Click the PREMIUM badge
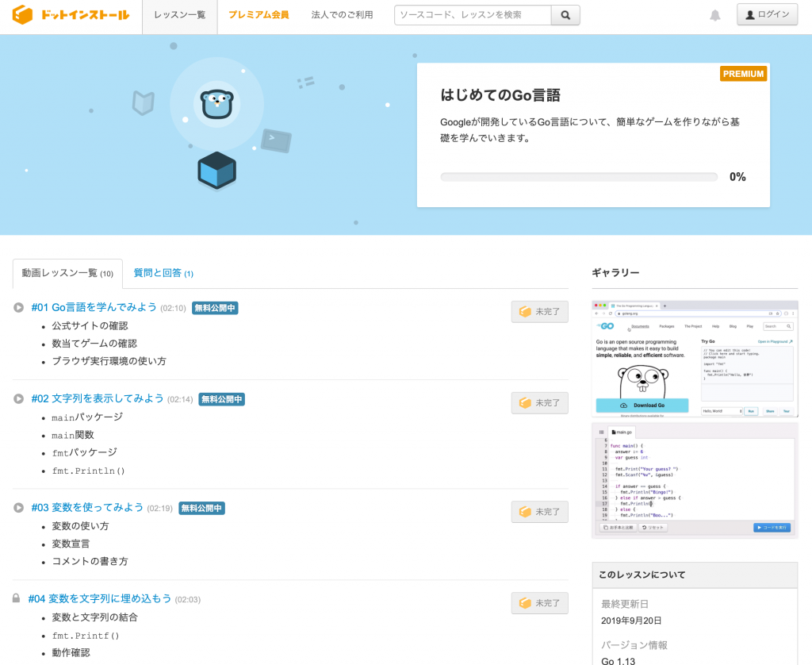 743,74
